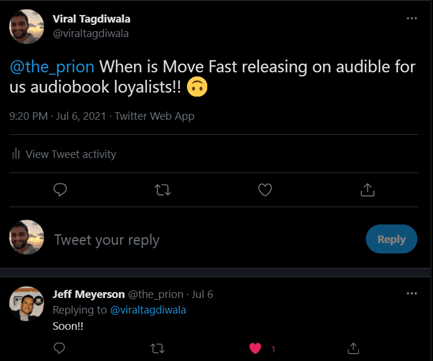Screen dimensions: 433x361
Task: Like the main tweet with heart icon
Action: coord(265,190)
